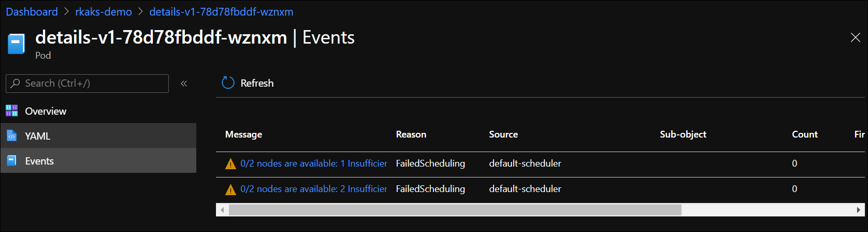Click warning icon on second event row
Viewport: 868px width, 232px height.
coord(230,189)
